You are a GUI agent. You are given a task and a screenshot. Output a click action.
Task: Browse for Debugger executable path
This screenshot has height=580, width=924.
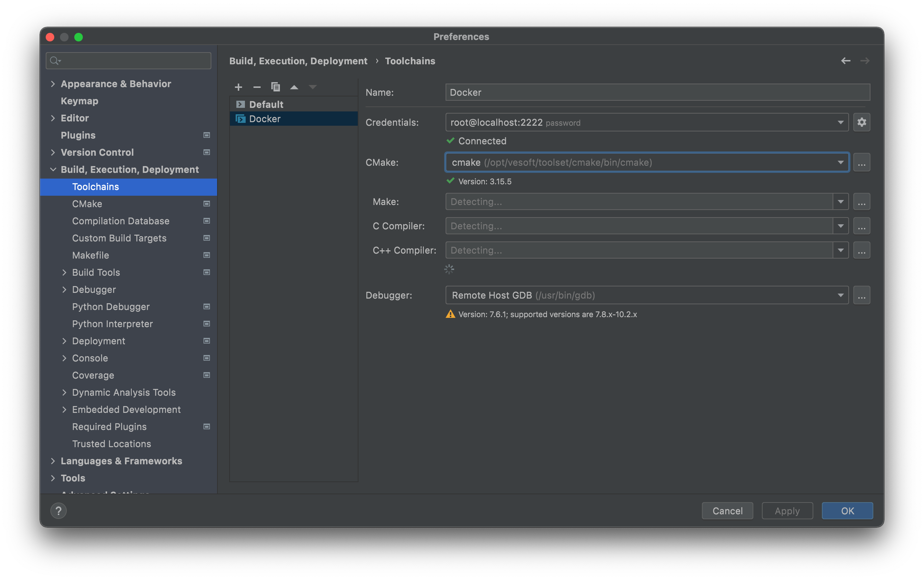(861, 295)
